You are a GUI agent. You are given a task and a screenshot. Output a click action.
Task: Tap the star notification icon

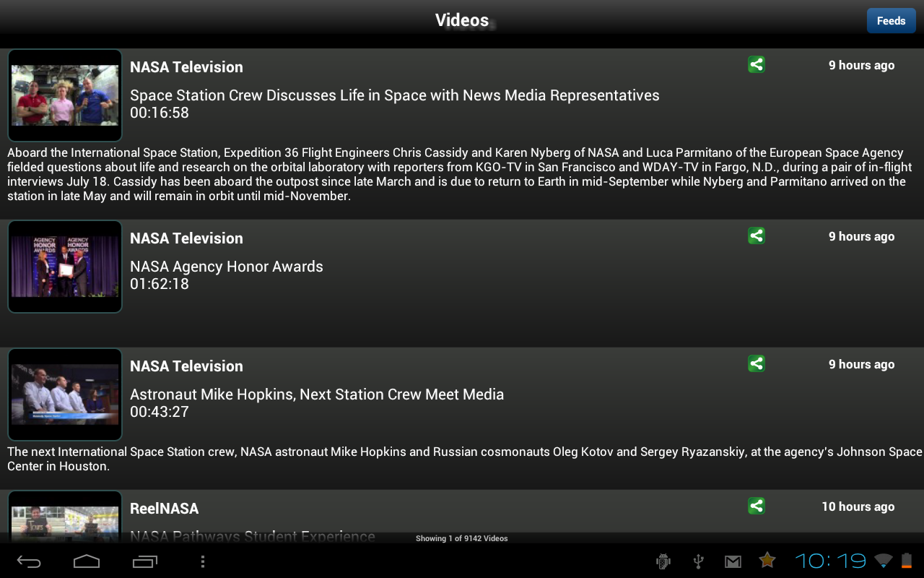point(767,560)
